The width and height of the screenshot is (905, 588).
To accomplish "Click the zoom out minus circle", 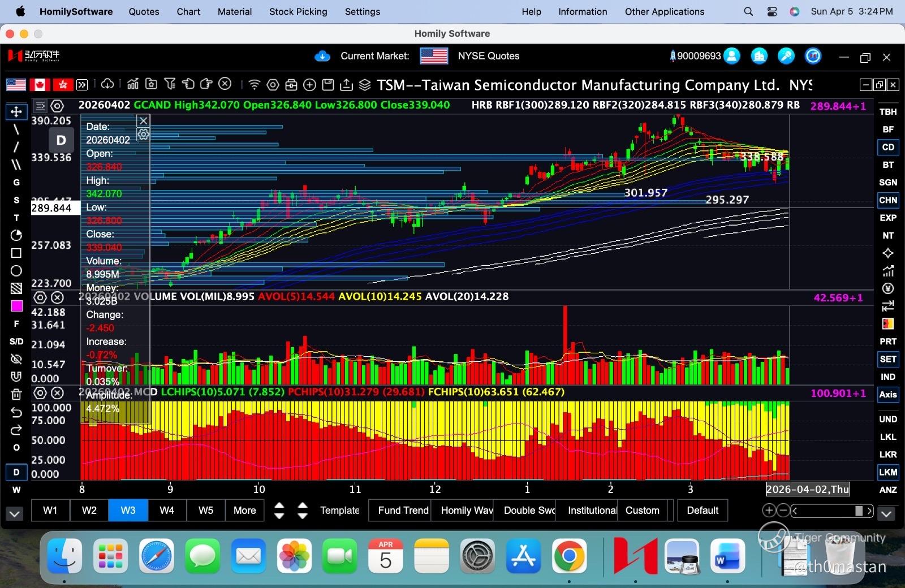I will pyautogui.click(x=783, y=511).
